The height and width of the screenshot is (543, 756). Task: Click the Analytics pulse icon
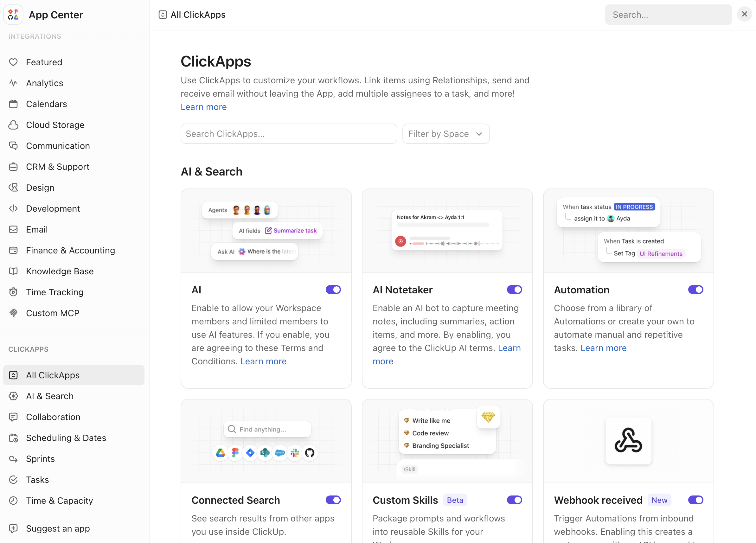[13, 83]
